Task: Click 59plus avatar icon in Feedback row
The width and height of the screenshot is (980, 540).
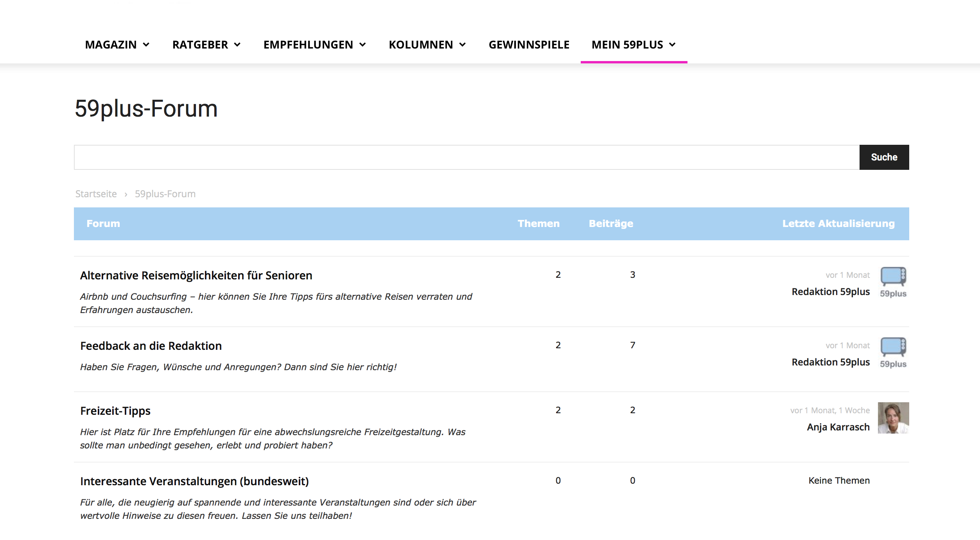Action: (893, 352)
